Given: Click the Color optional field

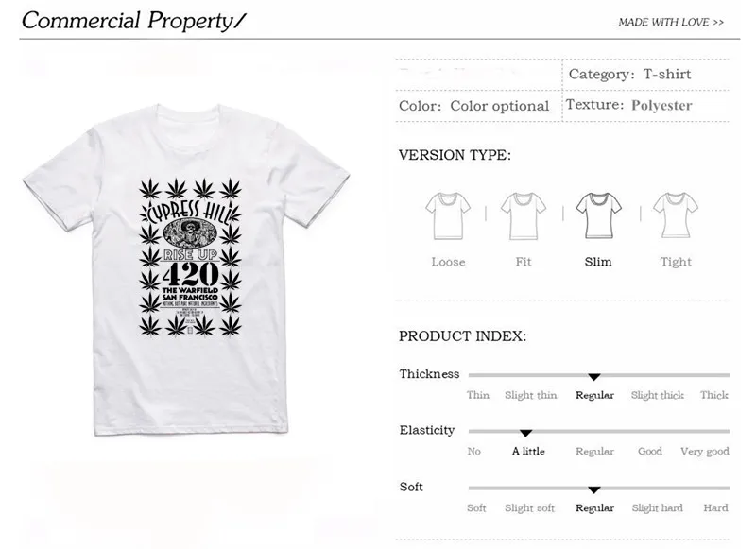Looking at the screenshot, I should click(x=474, y=106).
